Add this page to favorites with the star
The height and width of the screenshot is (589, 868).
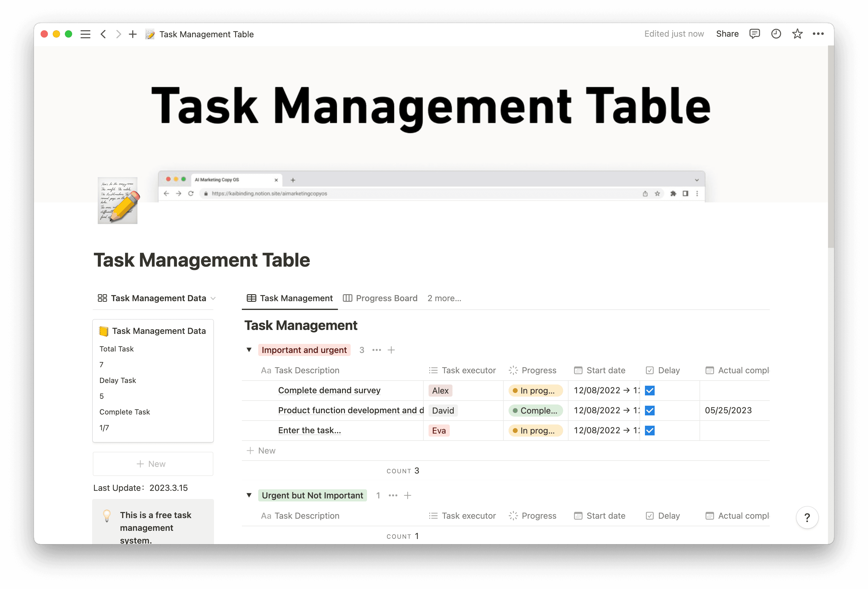797,34
